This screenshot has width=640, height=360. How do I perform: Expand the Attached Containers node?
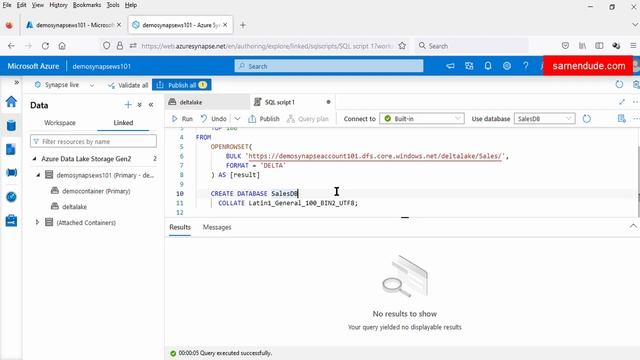coord(37,222)
